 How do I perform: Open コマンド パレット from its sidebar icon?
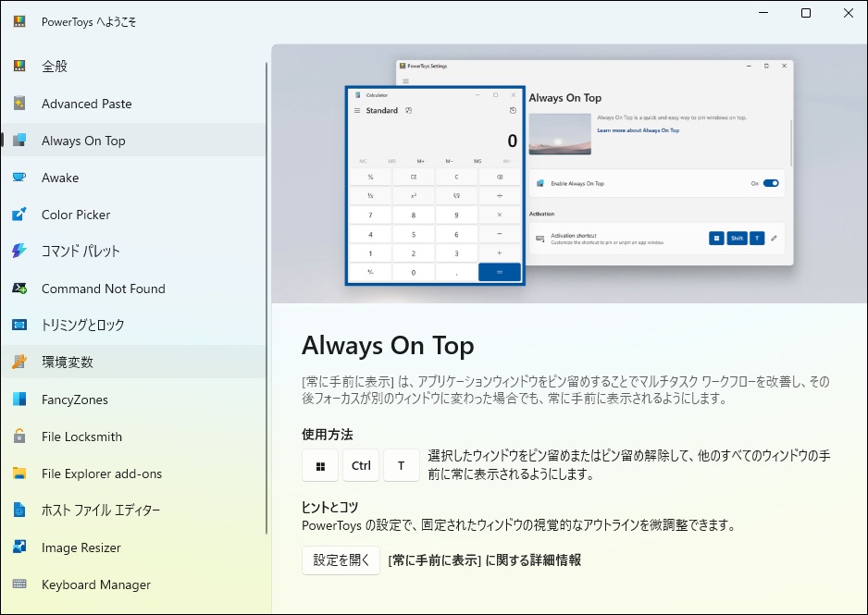(20, 252)
